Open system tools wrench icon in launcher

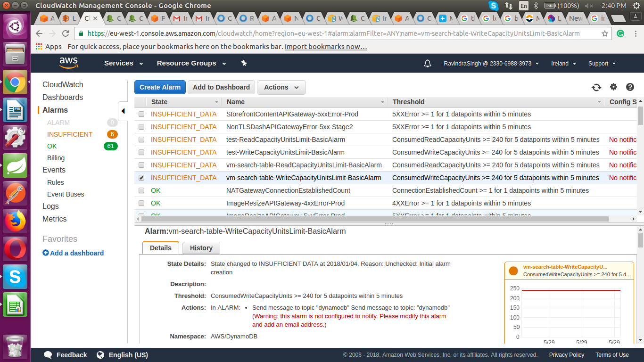[15, 137]
